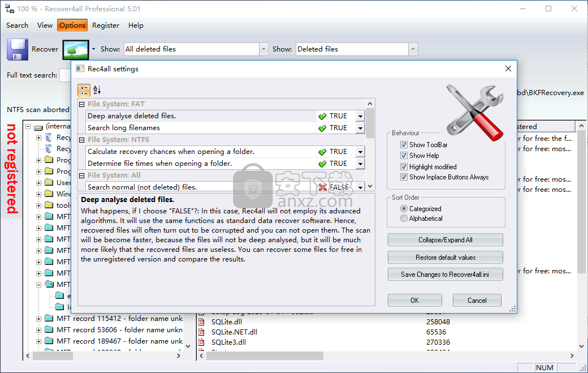Click the internal drive icon in tree

(38, 127)
